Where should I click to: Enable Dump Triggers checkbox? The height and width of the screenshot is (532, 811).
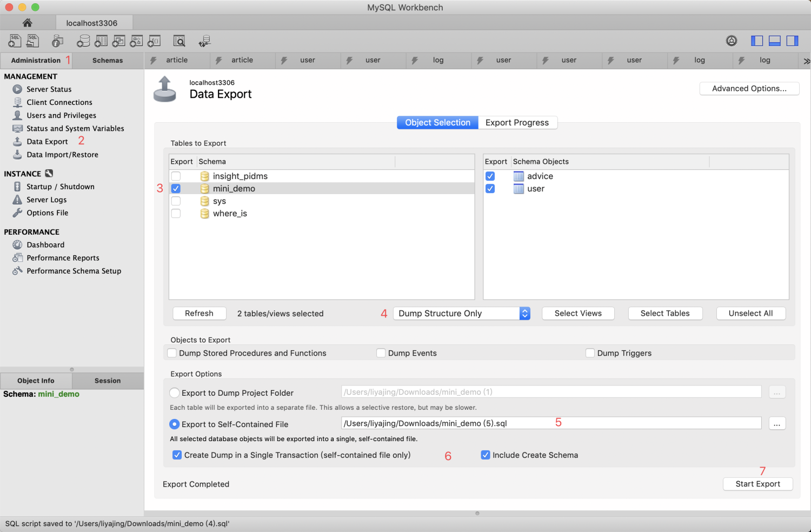click(590, 353)
